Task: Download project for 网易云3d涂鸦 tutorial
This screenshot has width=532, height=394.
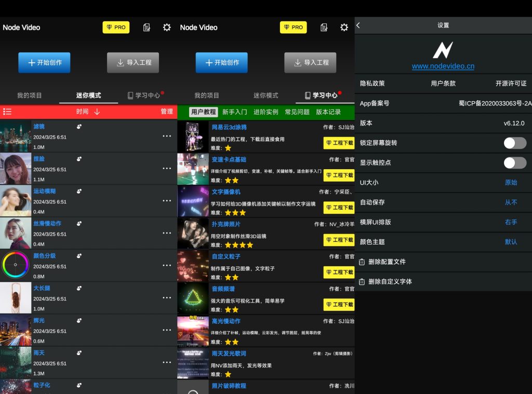Action: click(339, 143)
